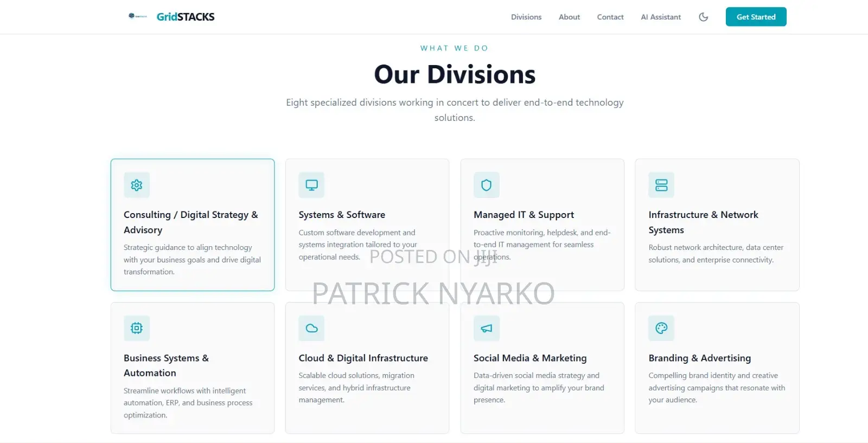Click the shield icon in Managed IT card
The width and height of the screenshot is (868, 443).
point(487,185)
